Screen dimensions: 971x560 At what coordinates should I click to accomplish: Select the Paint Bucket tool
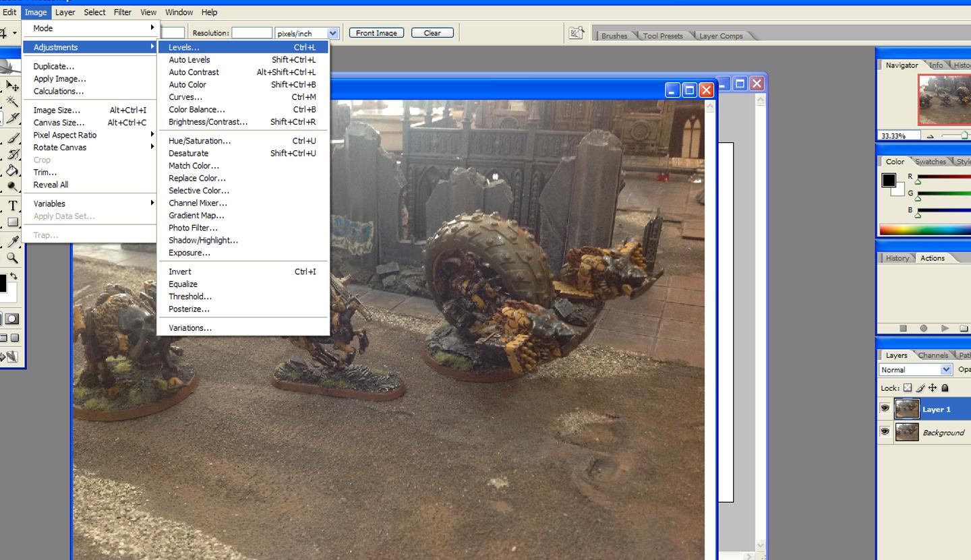coord(12,170)
